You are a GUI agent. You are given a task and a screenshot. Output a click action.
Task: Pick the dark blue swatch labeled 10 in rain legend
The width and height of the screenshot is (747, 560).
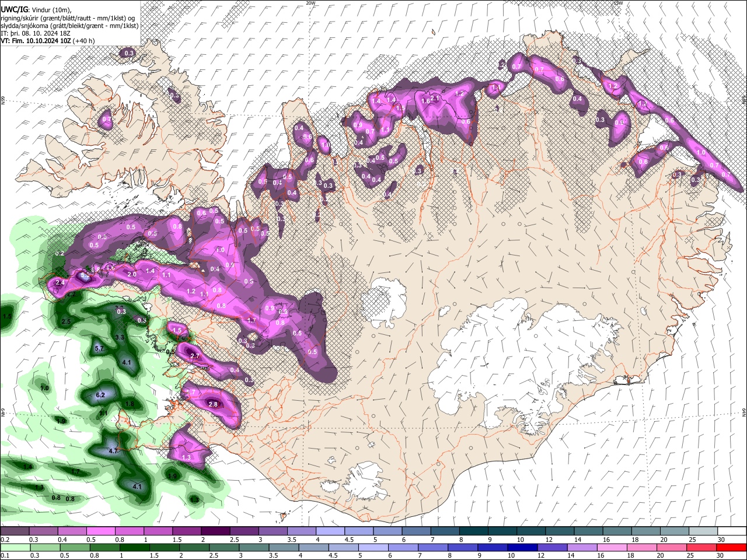pos(523,547)
